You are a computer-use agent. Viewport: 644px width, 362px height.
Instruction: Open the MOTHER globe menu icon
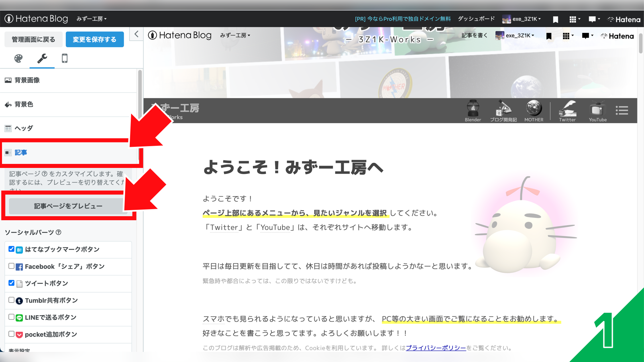(534, 111)
